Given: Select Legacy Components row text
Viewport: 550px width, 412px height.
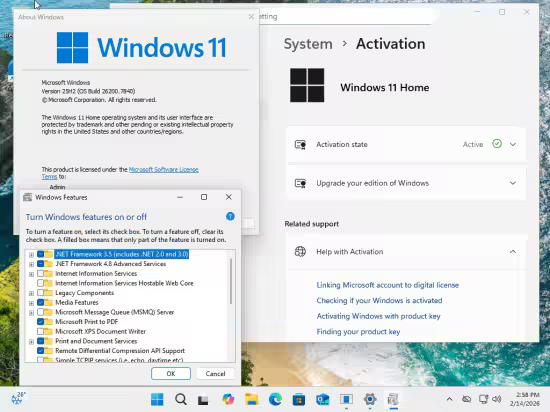Looking at the screenshot, I should point(85,293).
